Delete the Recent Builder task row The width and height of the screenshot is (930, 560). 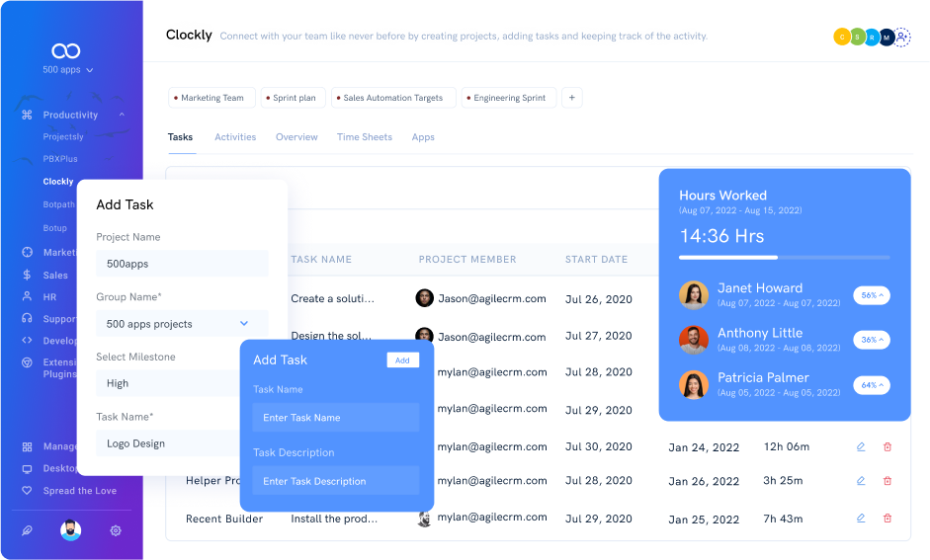click(x=887, y=519)
